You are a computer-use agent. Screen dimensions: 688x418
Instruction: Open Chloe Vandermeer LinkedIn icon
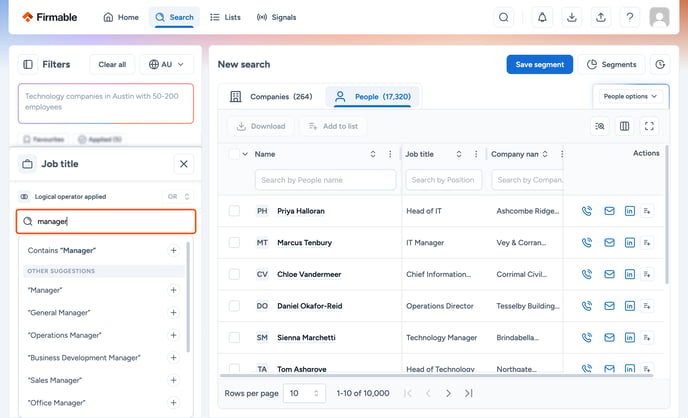tap(630, 274)
